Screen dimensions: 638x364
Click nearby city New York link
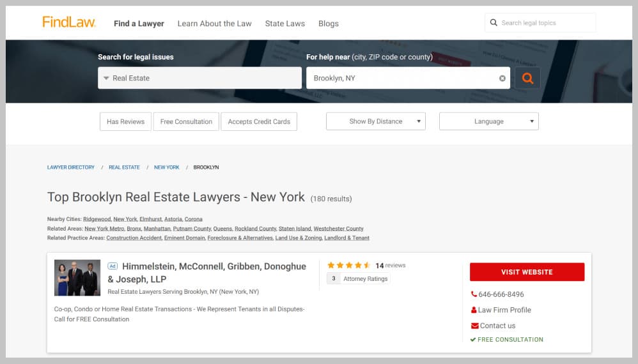(125, 219)
